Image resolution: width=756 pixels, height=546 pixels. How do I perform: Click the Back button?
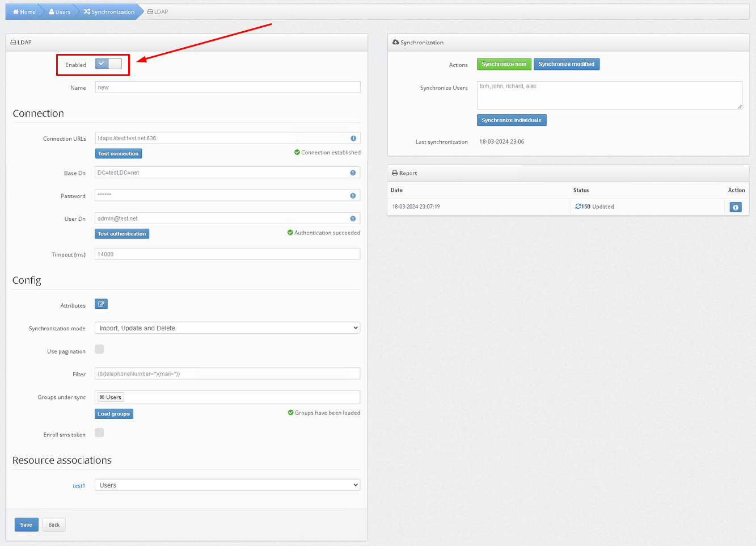pos(54,524)
